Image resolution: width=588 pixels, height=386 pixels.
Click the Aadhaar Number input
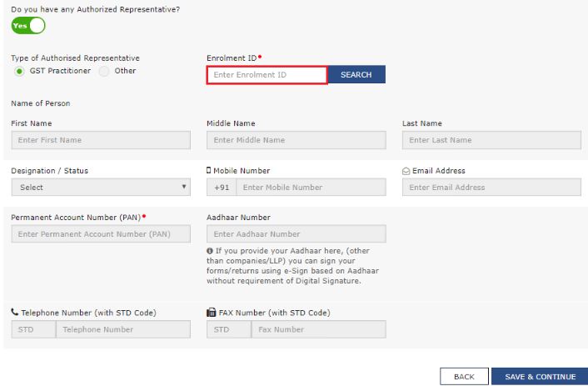coord(296,234)
